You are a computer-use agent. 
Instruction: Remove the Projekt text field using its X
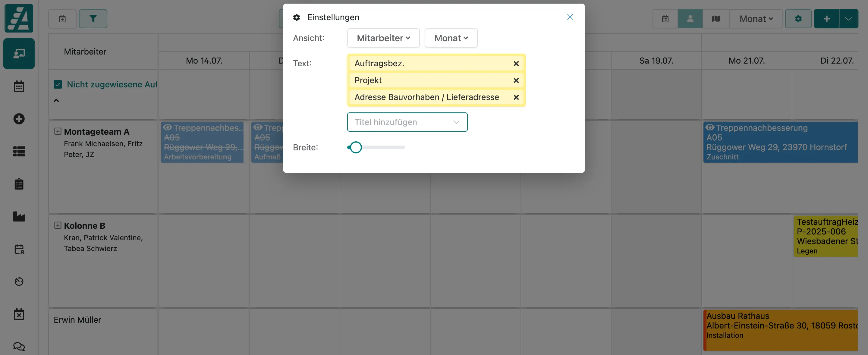(x=516, y=80)
